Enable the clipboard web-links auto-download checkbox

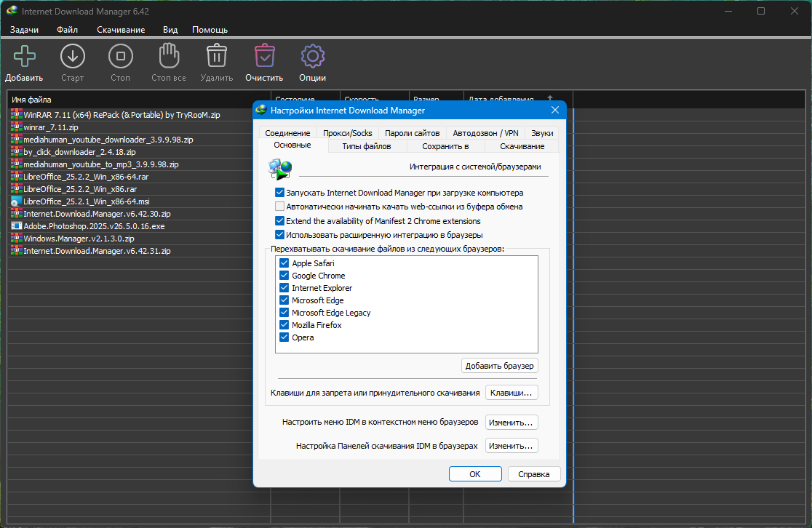point(279,207)
